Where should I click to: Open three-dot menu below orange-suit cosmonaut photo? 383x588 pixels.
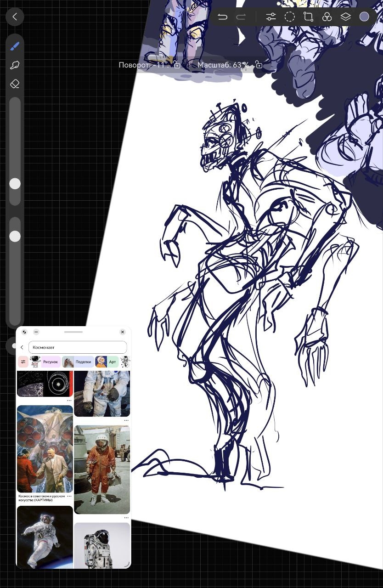tap(126, 518)
